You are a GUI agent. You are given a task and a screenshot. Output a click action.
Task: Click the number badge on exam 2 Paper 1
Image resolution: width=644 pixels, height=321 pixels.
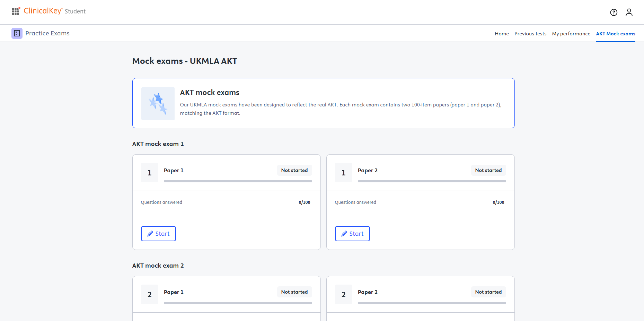point(150,294)
